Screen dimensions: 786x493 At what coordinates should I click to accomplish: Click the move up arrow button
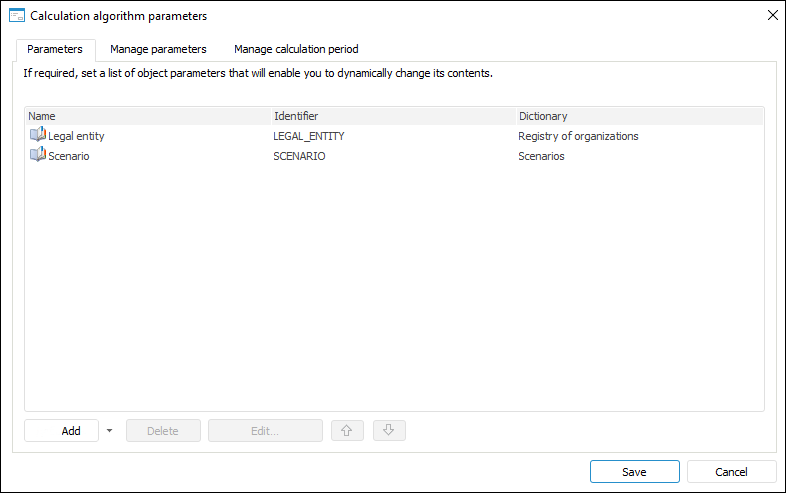[x=346, y=431]
